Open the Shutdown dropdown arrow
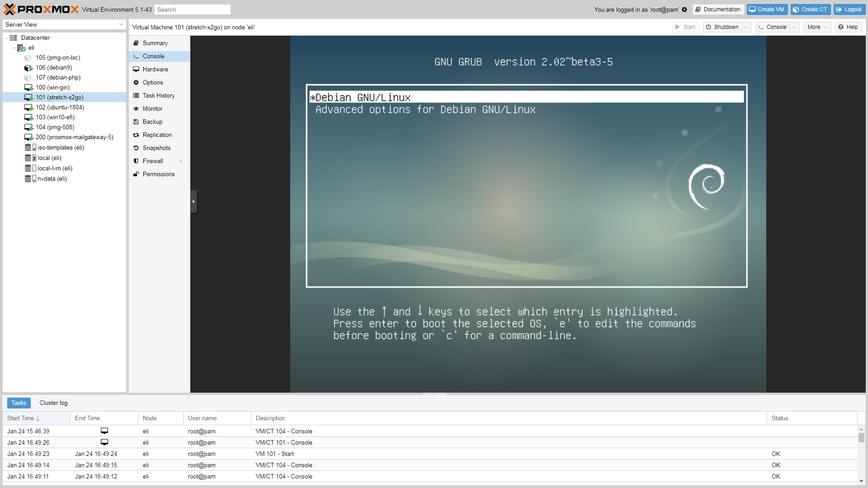 click(745, 27)
